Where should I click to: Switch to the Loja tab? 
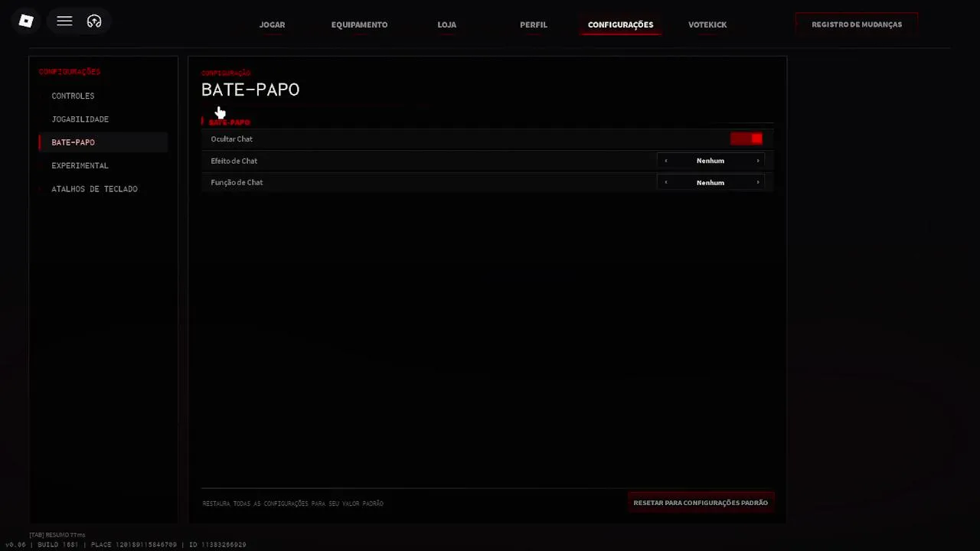[446, 24]
